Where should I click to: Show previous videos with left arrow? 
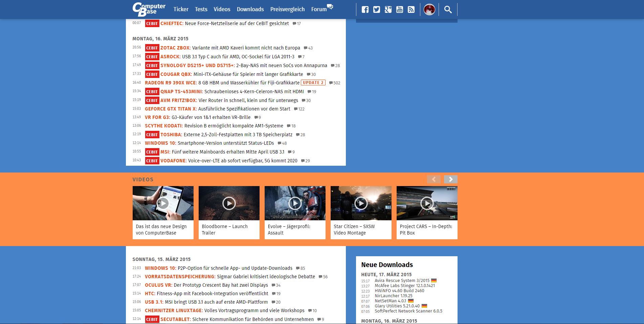434,179
